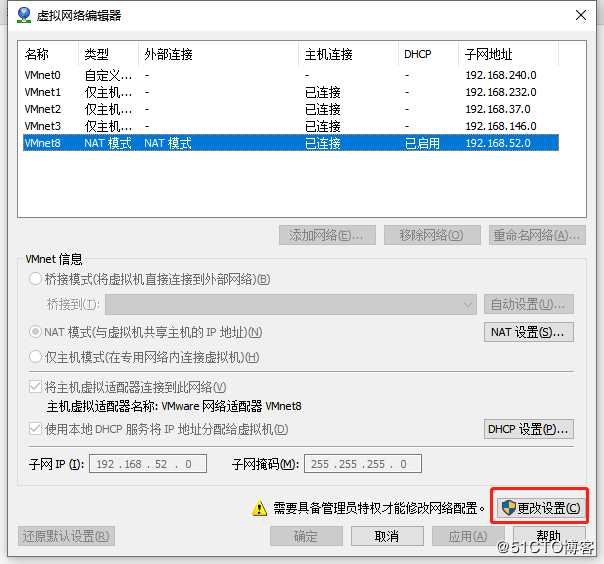Click the yellow warning triangle icon
The image size is (604, 564).
259,508
